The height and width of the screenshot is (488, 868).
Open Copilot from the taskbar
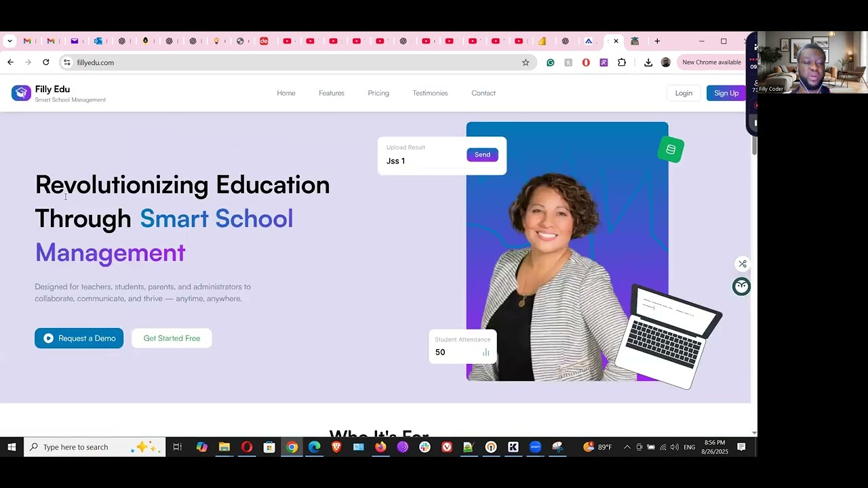pos(202,447)
